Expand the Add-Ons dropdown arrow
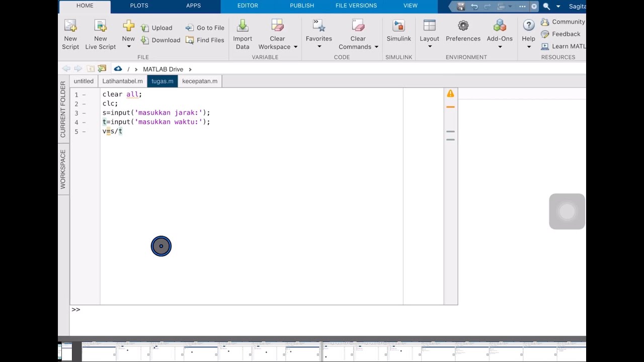Image resolution: width=644 pixels, height=362 pixels. [x=500, y=47]
